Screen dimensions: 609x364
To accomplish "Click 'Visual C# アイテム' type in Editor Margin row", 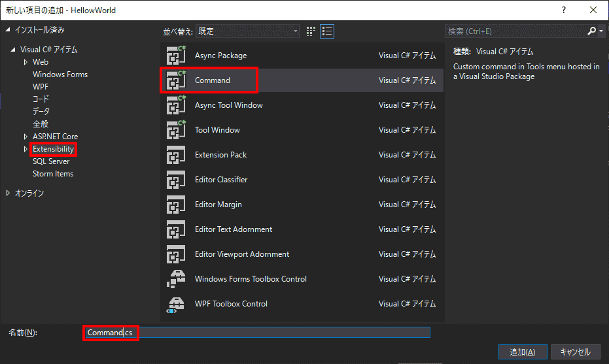I will coord(408,205).
